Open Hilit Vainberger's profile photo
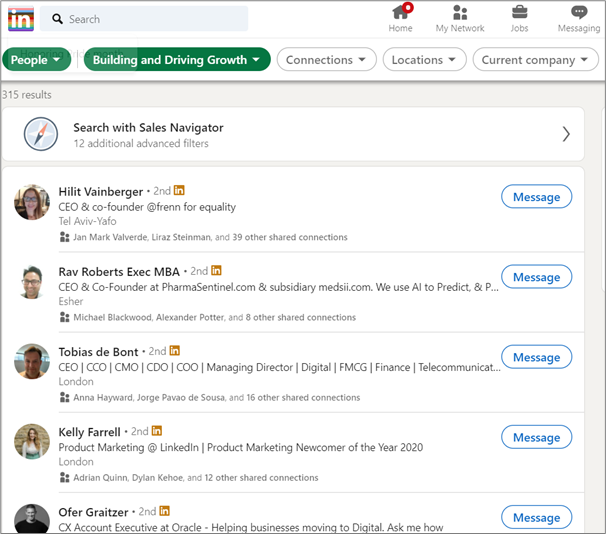 coord(32,202)
